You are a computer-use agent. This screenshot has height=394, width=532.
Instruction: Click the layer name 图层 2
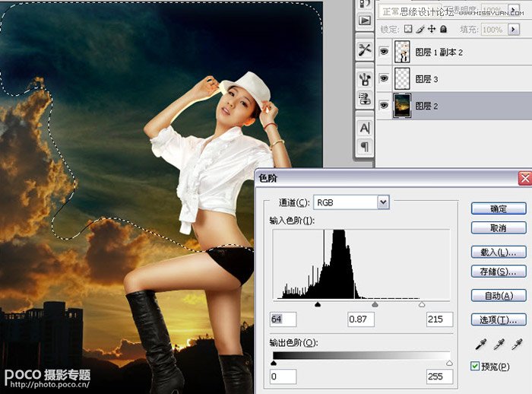tap(426, 106)
